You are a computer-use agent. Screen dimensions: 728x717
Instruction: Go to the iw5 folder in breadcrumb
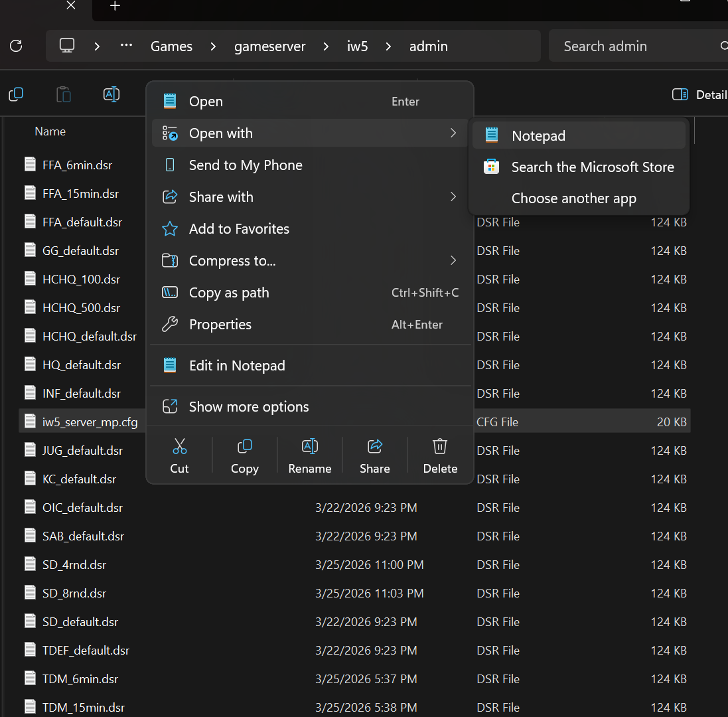point(358,46)
